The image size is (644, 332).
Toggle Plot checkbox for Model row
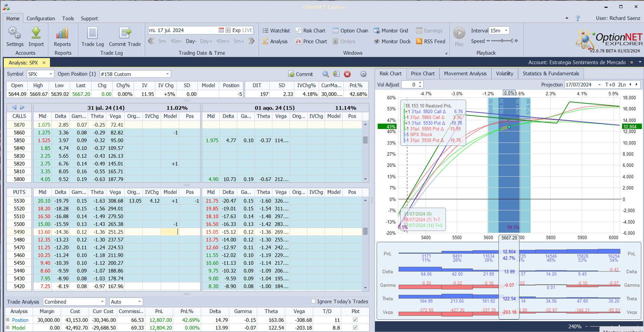355,327
